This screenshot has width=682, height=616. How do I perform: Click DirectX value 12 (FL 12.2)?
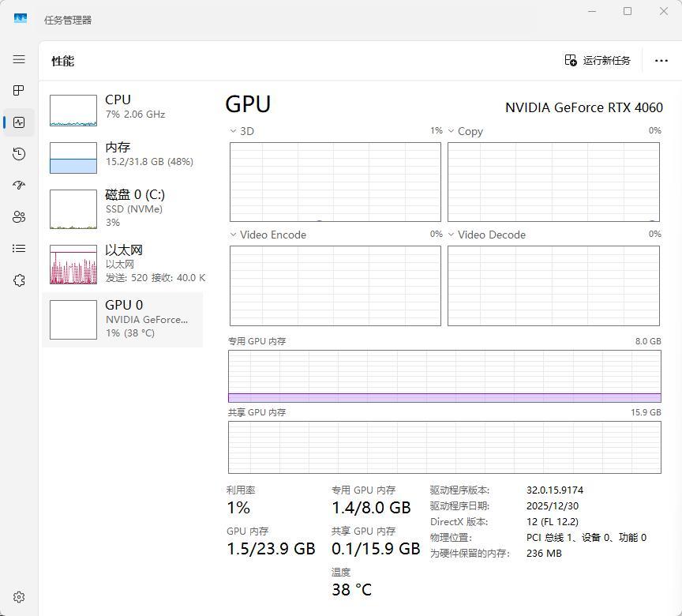[x=553, y=521]
